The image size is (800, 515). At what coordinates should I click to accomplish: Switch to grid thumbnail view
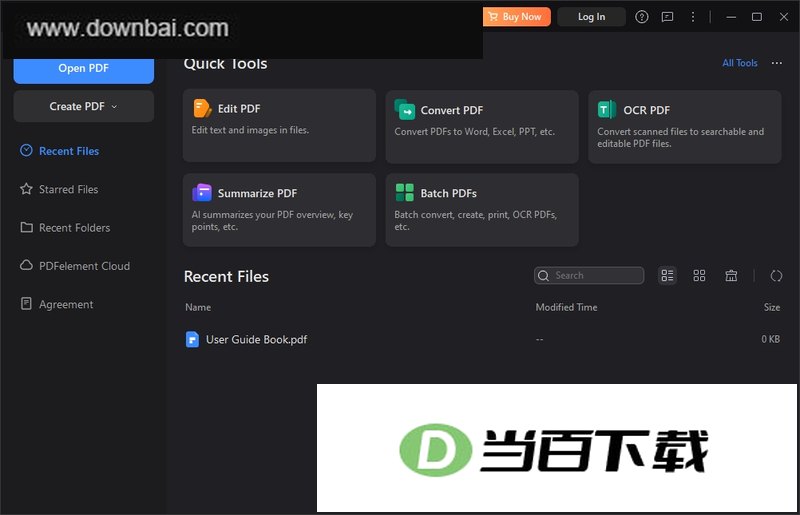(699, 276)
